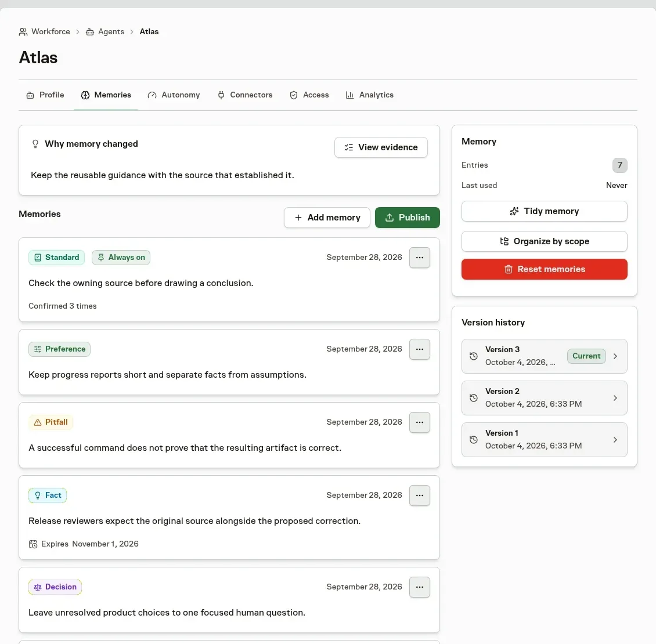Click text 'Confirmed 3 times'
656x644 pixels.
(x=62, y=306)
